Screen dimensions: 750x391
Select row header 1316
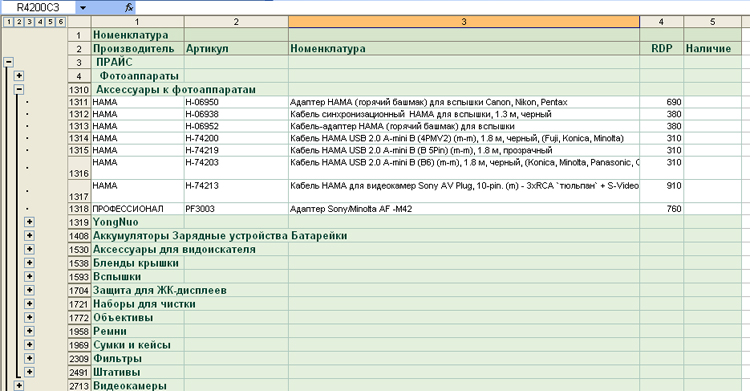79,168
